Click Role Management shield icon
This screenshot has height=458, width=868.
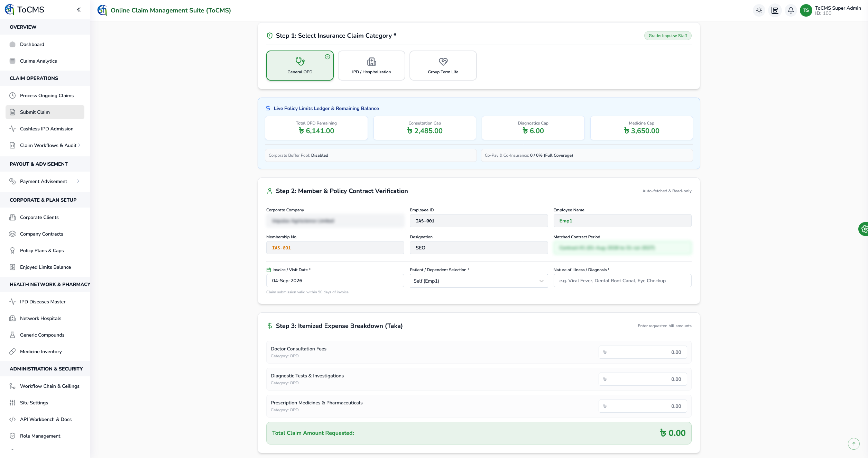tap(12, 436)
